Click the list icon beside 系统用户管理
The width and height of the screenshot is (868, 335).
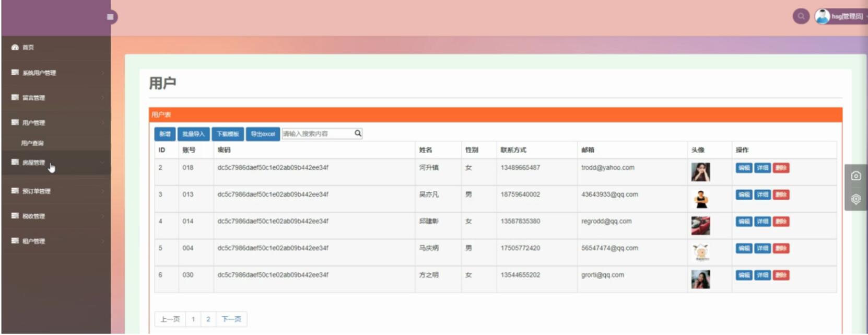[x=15, y=72]
